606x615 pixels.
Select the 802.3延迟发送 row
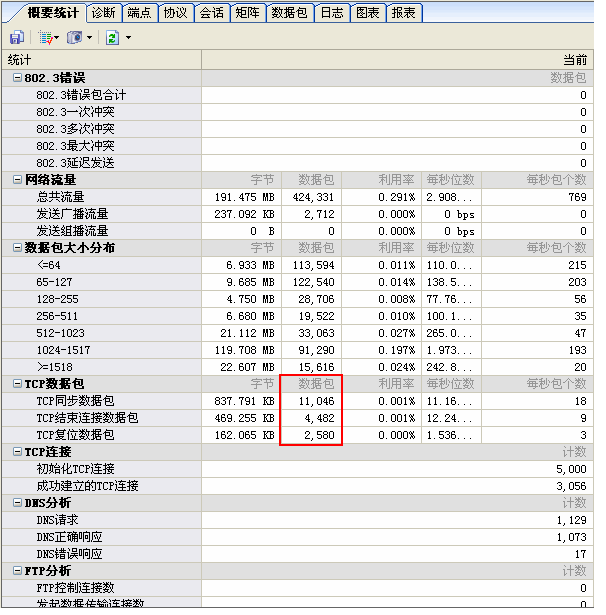(x=297, y=163)
